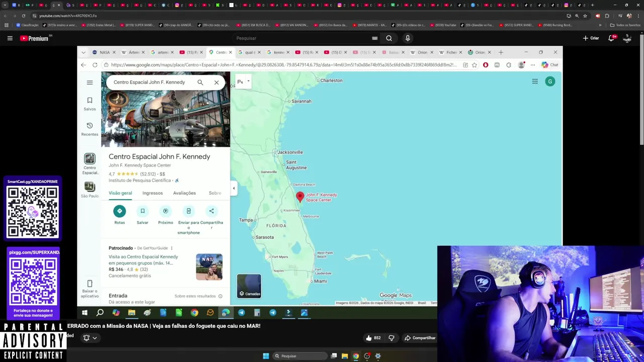This screenshot has width=644, height=362.
Task: Select São Paulo recent item in sidebar
Action: coord(90,190)
